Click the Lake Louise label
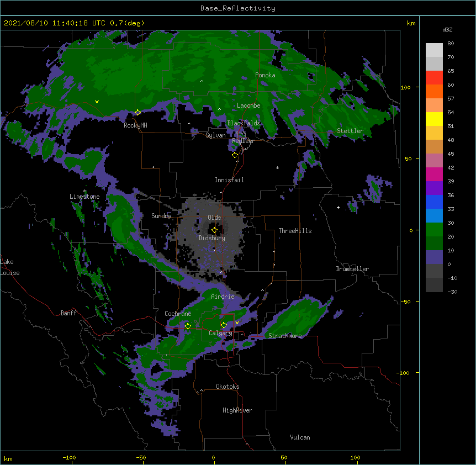Screen dimensions: 476x465 pos(9,267)
